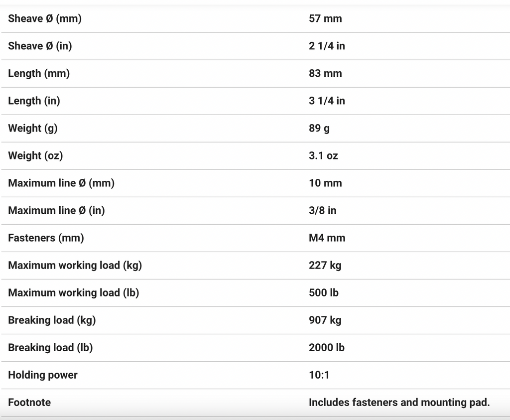This screenshot has width=510, height=420.
Task: Click the "3 1/4 in" length value
Action: coord(327,101)
